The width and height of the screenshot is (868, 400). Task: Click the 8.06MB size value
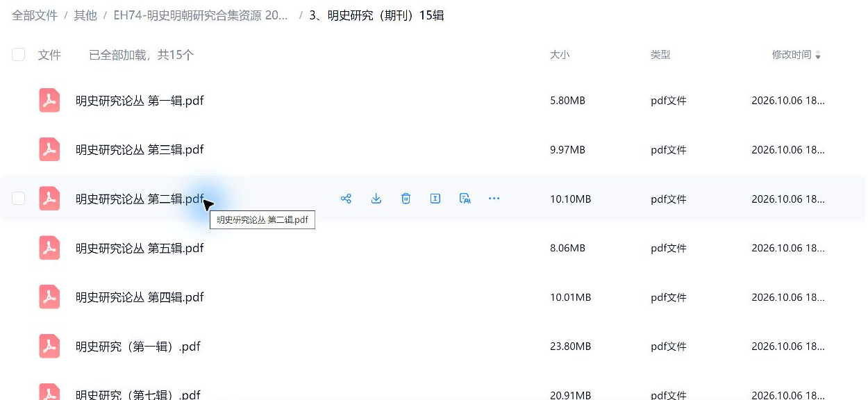[x=567, y=248]
